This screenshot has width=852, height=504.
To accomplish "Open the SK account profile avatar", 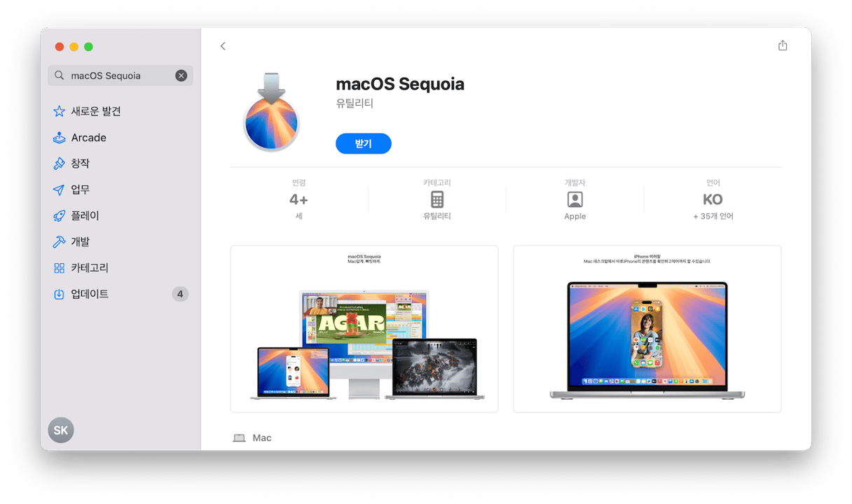I will 61,430.
